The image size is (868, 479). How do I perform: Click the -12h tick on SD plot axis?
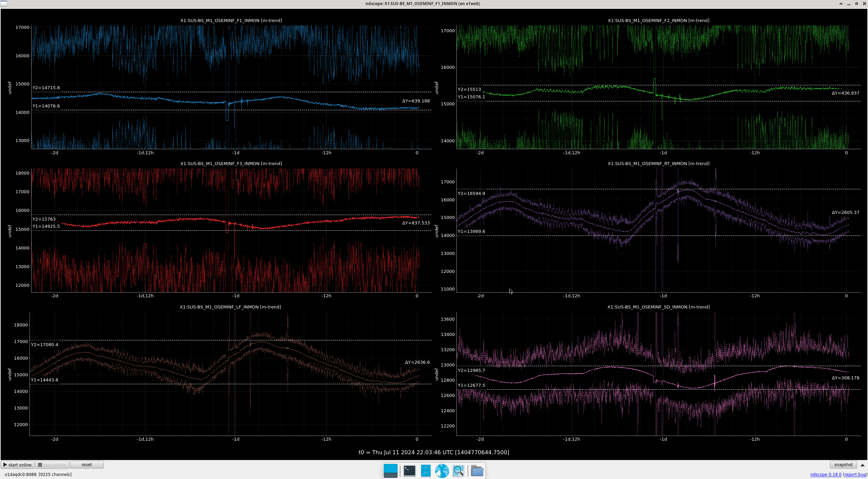tap(755, 439)
